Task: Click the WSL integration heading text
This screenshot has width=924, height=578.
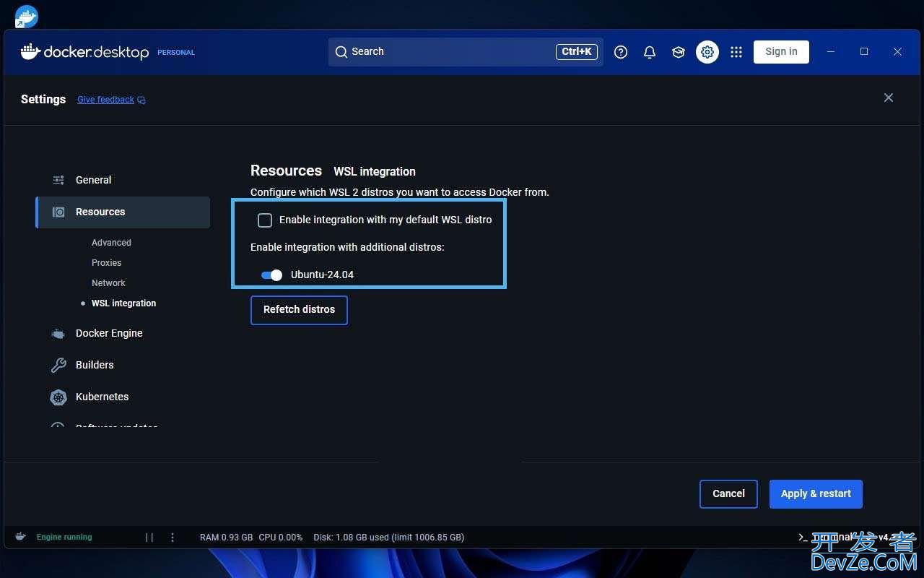Action: [375, 172]
